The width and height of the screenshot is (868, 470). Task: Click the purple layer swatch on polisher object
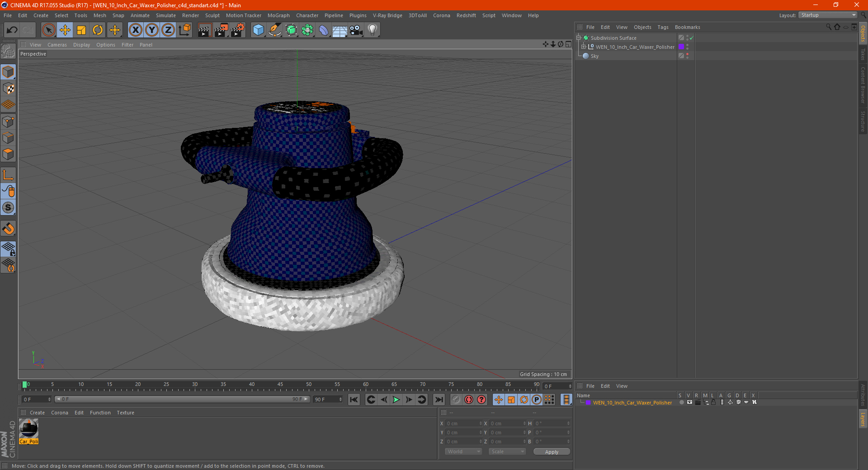pos(681,47)
